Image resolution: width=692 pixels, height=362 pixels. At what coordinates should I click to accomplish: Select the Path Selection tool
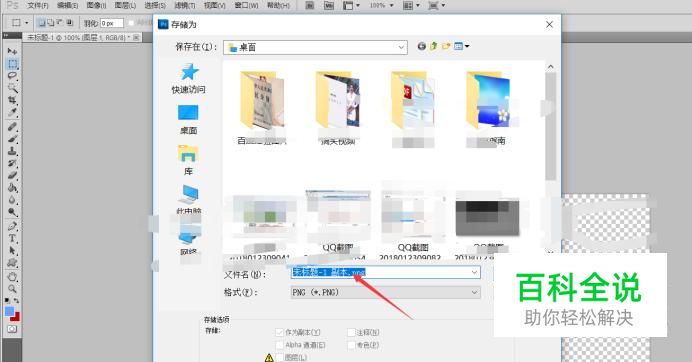coord(12,251)
